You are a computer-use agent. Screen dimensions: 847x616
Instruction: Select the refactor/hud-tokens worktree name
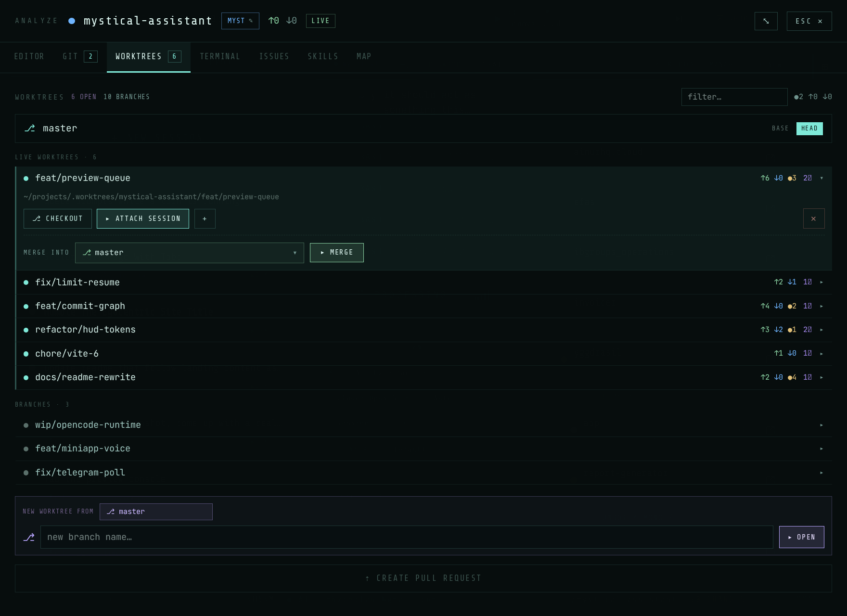tap(85, 330)
